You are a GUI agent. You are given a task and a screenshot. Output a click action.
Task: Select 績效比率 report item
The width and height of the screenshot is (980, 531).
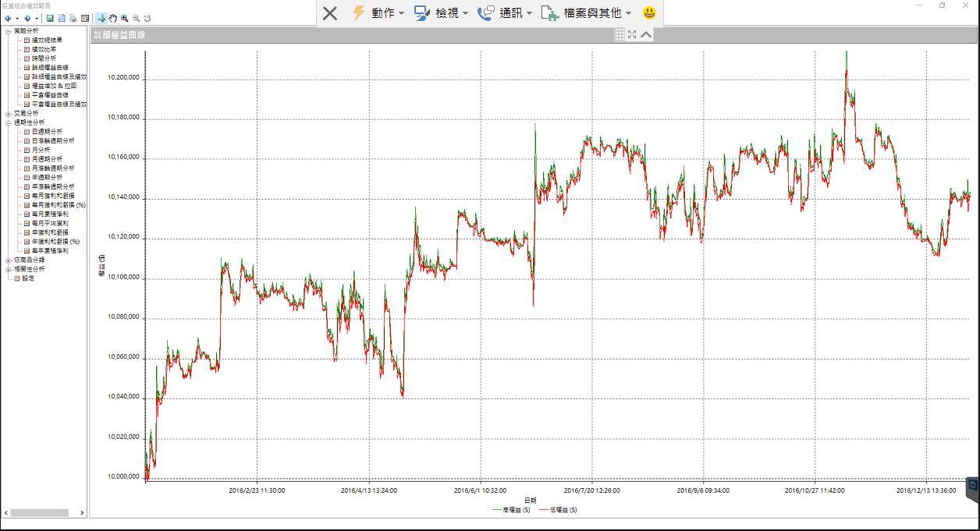tap(44, 49)
